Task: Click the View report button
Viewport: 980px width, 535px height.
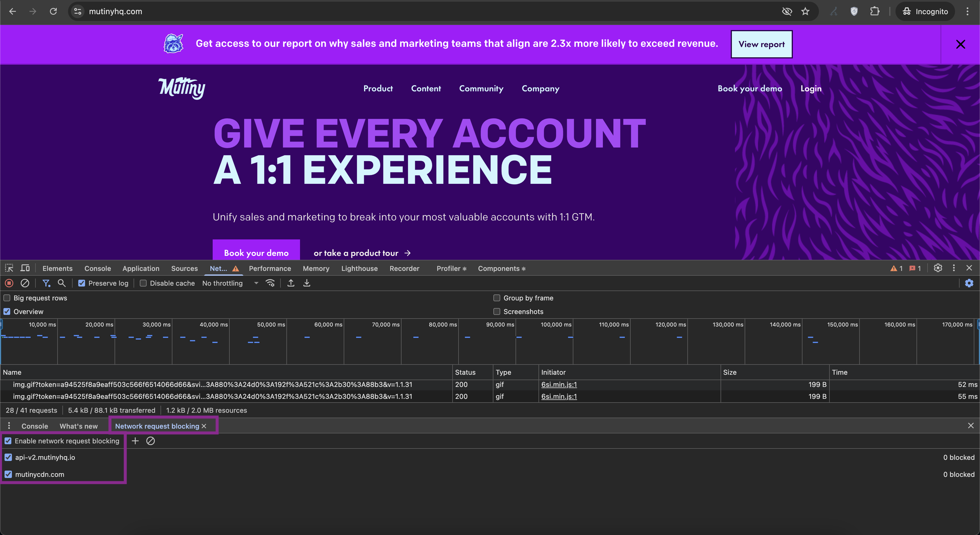Action: click(x=761, y=44)
